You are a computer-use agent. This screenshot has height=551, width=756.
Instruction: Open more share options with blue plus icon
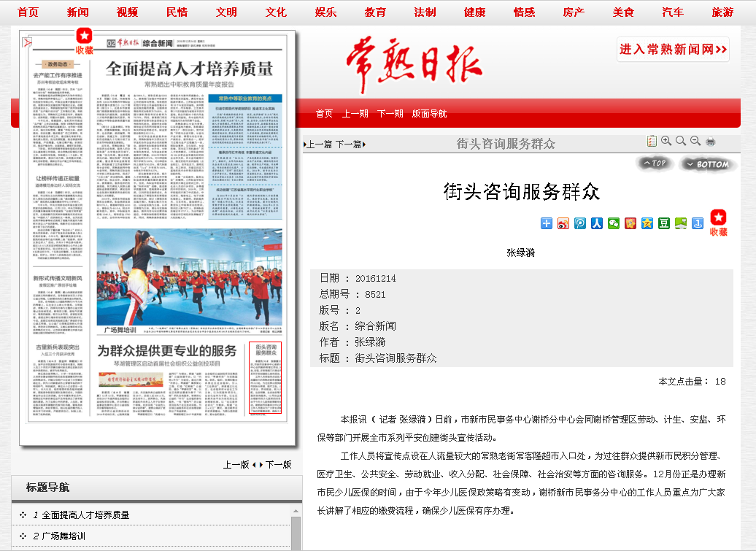tap(547, 223)
